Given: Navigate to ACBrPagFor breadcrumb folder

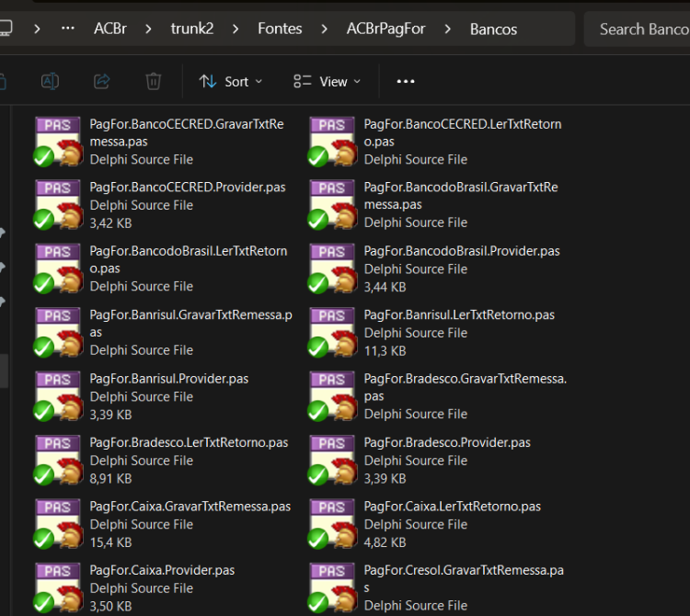Looking at the screenshot, I should [385, 29].
